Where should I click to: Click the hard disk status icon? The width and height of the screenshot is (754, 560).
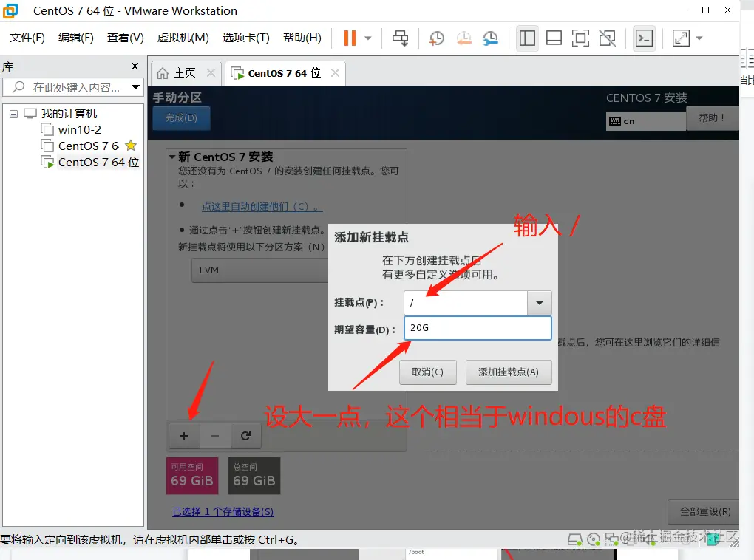pos(576,541)
